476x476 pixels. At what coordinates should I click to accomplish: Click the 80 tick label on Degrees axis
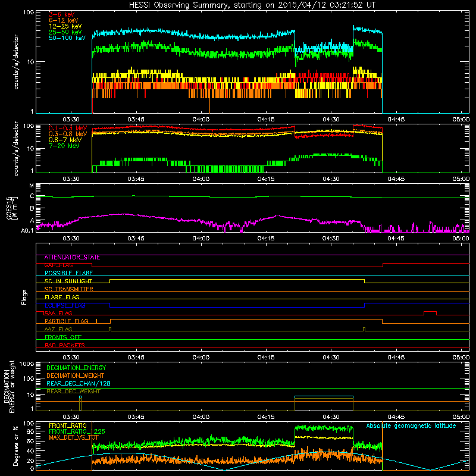click(30, 431)
